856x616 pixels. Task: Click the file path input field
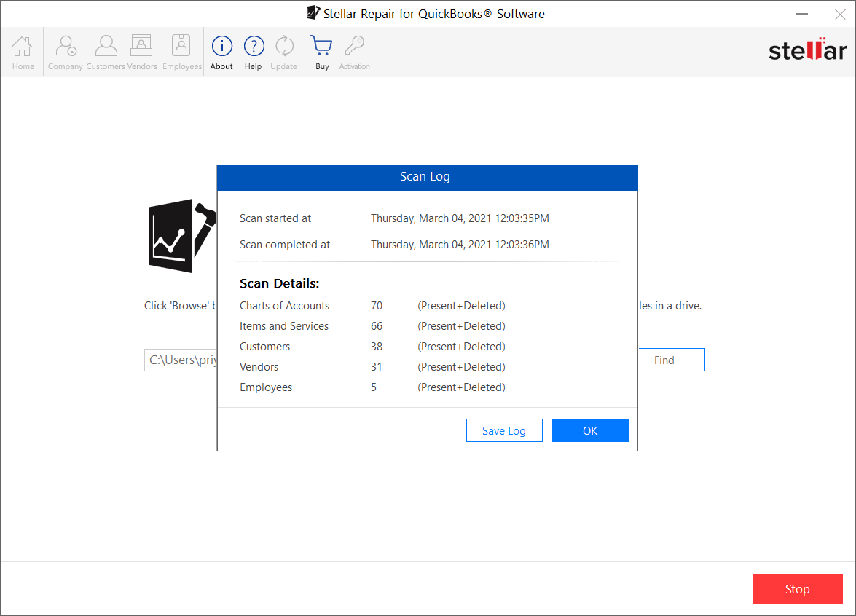(x=181, y=360)
